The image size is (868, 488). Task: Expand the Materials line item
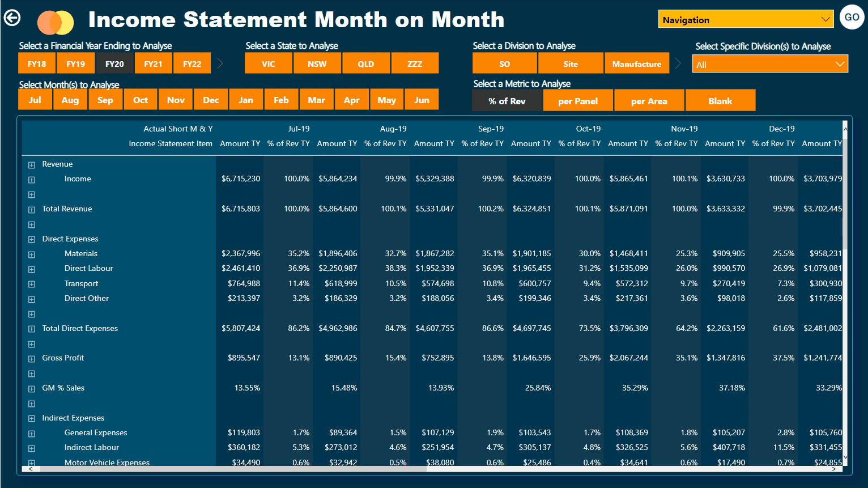tap(32, 253)
